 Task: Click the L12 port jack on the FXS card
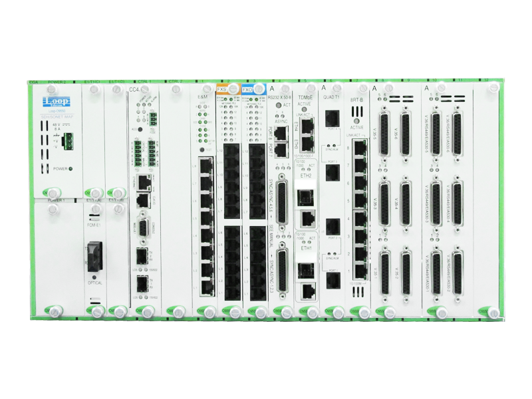(233, 152)
